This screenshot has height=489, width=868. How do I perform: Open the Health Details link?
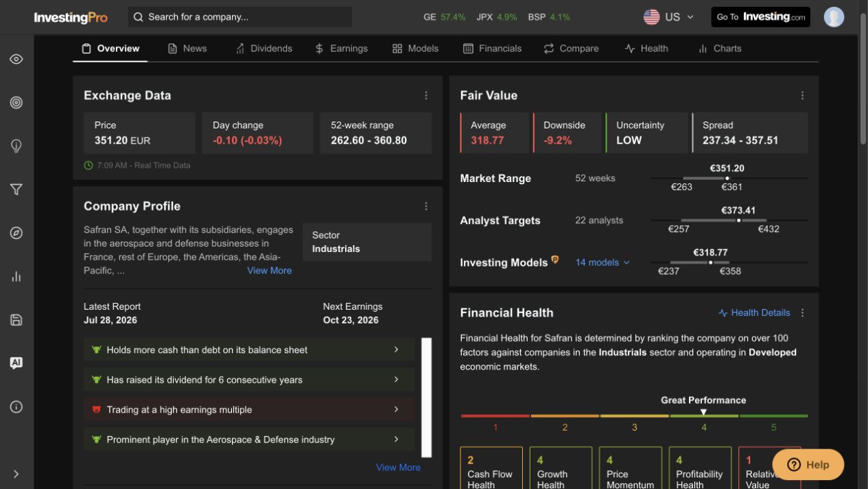[x=754, y=312]
